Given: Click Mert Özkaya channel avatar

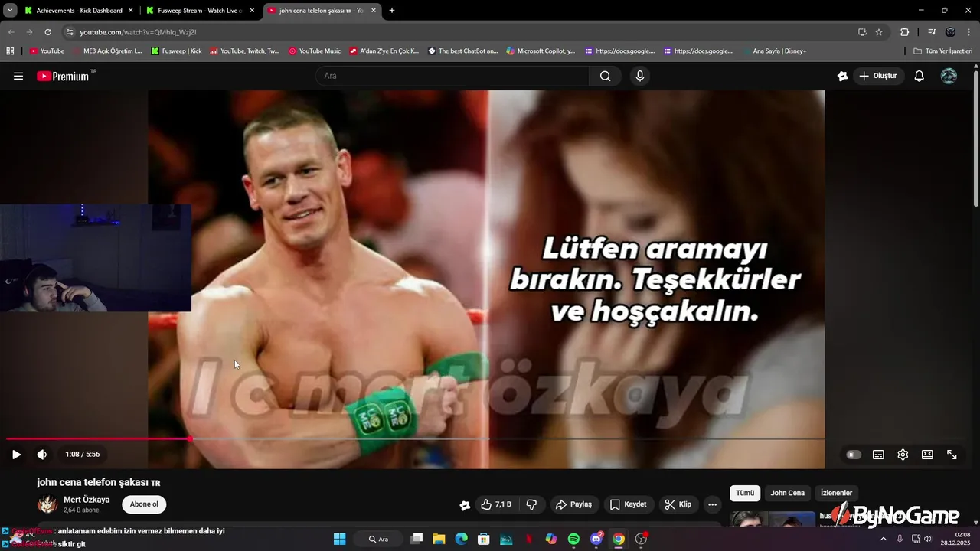Looking at the screenshot, I should pyautogui.click(x=47, y=504).
